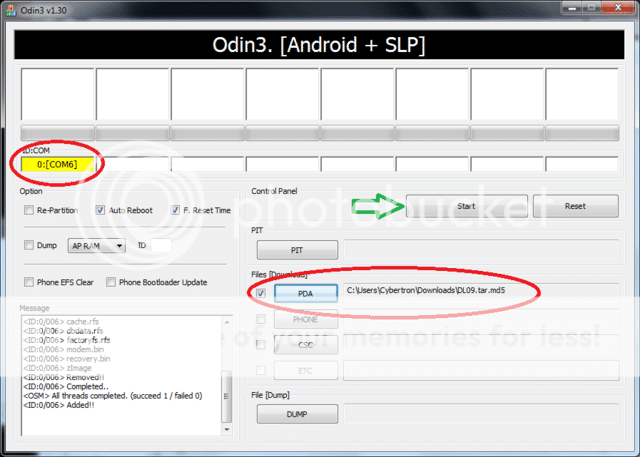Click the yellow 0:[COM6] port box
The image size is (640, 457).
point(57,164)
